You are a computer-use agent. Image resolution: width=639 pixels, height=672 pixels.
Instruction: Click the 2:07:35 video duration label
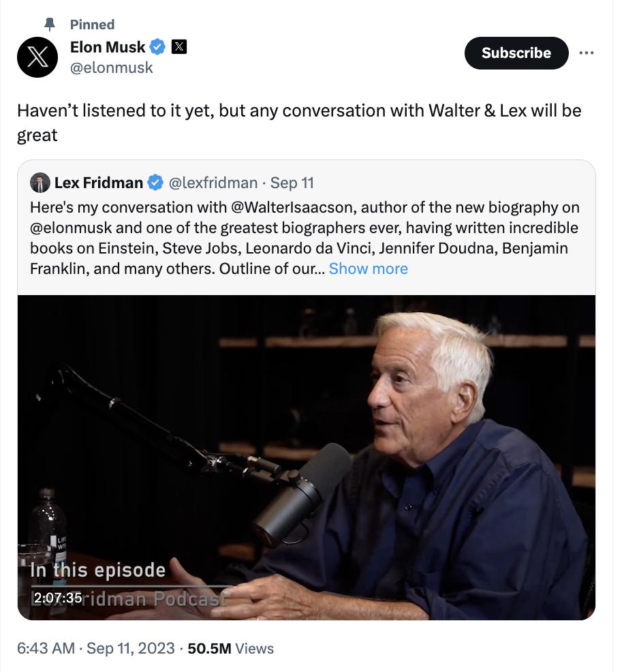pyautogui.click(x=57, y=598)
